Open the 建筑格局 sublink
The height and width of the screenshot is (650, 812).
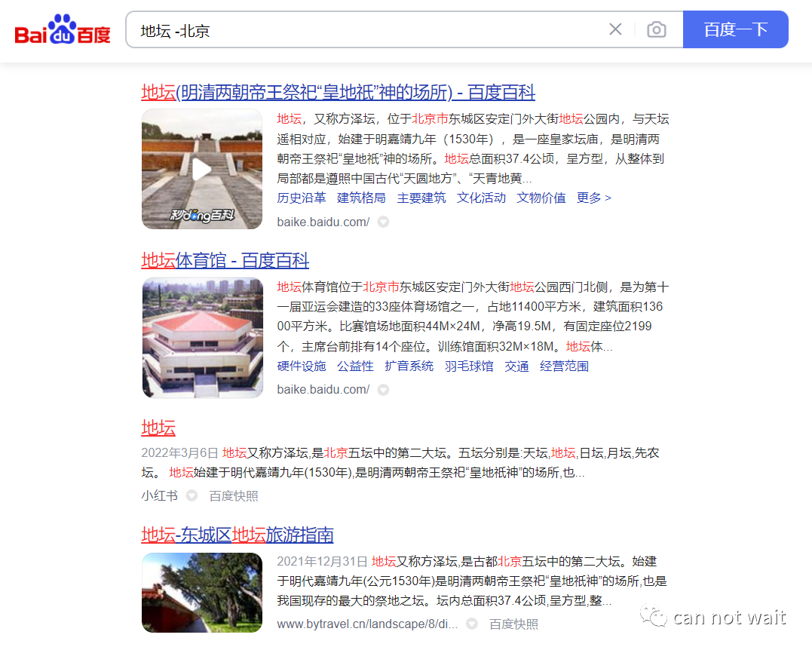361,198
